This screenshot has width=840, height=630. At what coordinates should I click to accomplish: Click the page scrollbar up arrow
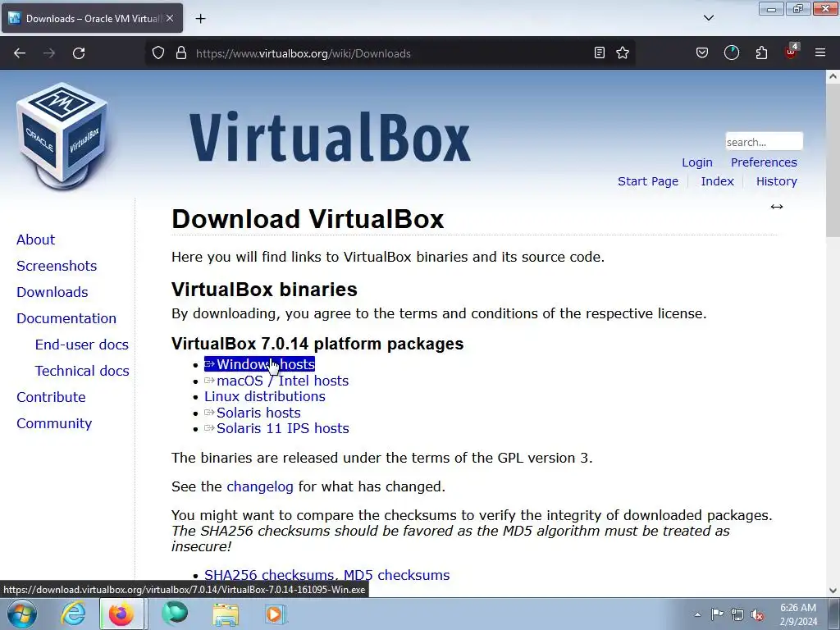point(833,76)
